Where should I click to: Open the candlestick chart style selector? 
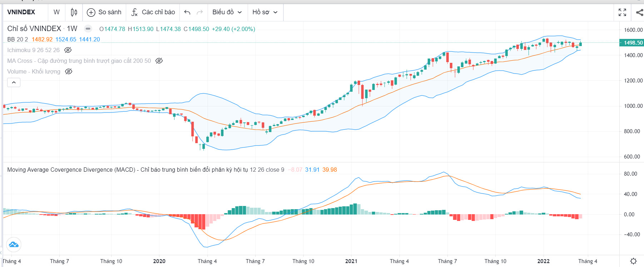74,12
